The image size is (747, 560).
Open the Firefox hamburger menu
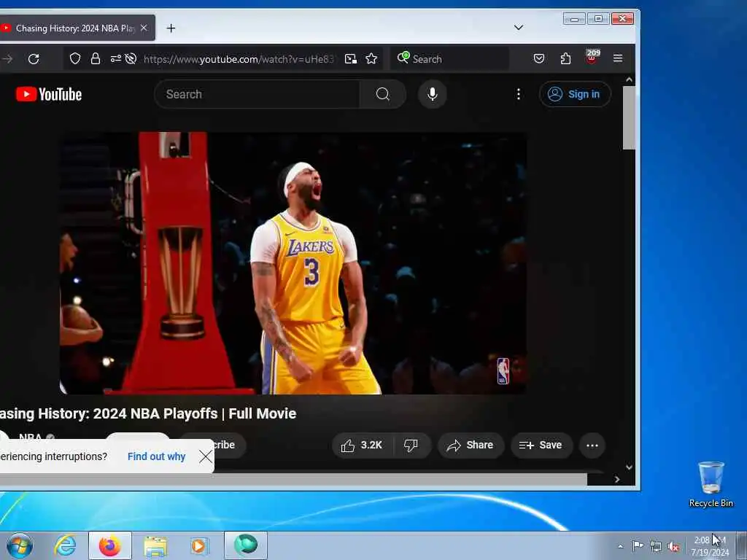(x=618, y=58)
